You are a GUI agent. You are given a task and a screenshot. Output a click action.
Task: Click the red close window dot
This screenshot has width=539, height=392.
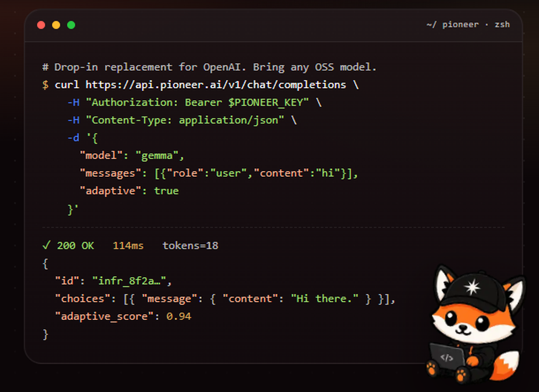(42, 25)
